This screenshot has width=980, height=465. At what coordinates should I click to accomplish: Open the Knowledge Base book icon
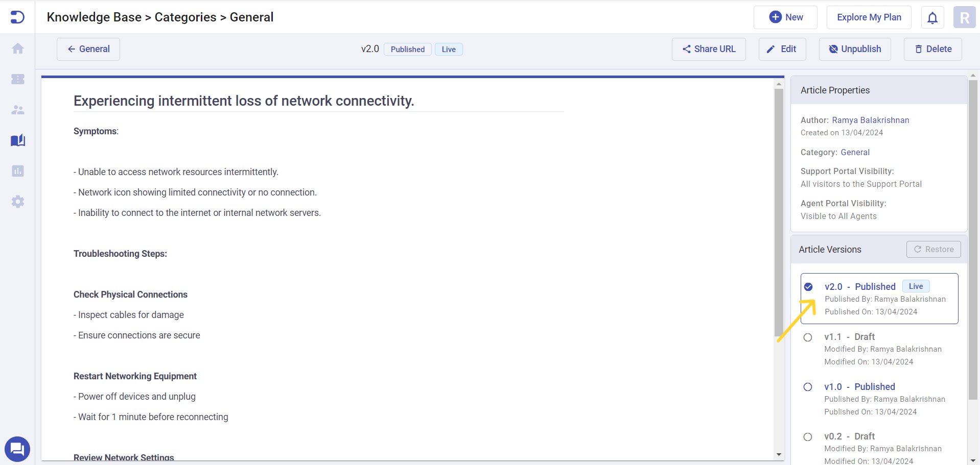18,140
